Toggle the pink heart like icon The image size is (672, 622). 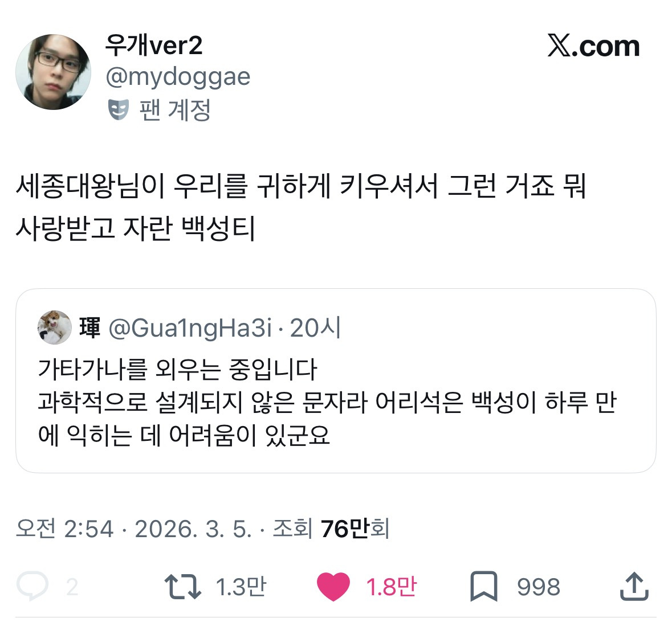point(333,587)
